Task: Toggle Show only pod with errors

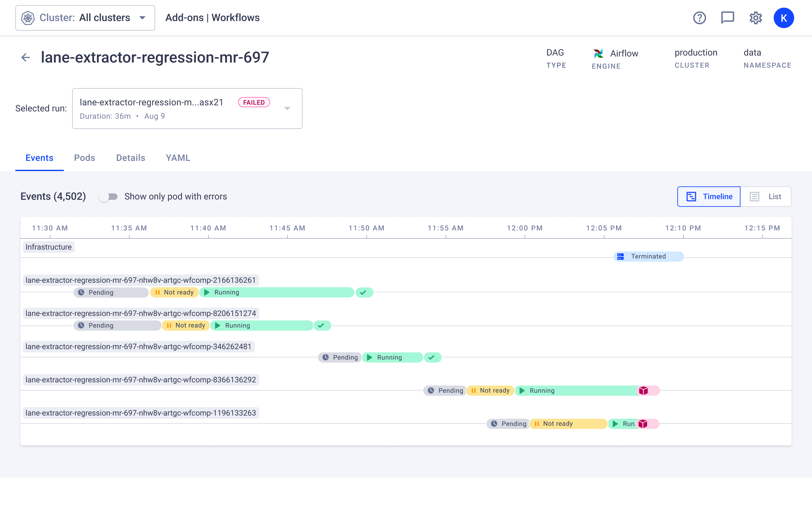Action: (108, 197)
